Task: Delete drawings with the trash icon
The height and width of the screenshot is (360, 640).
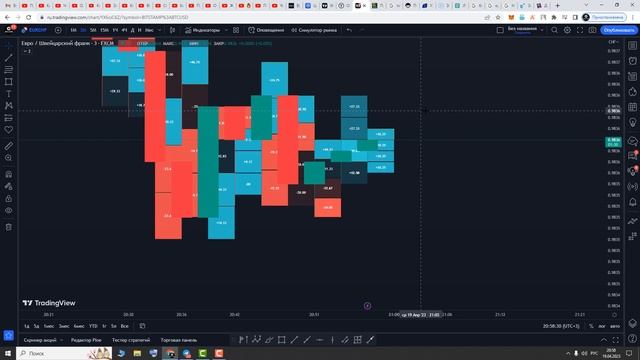Action: click(x=9, y=227)
